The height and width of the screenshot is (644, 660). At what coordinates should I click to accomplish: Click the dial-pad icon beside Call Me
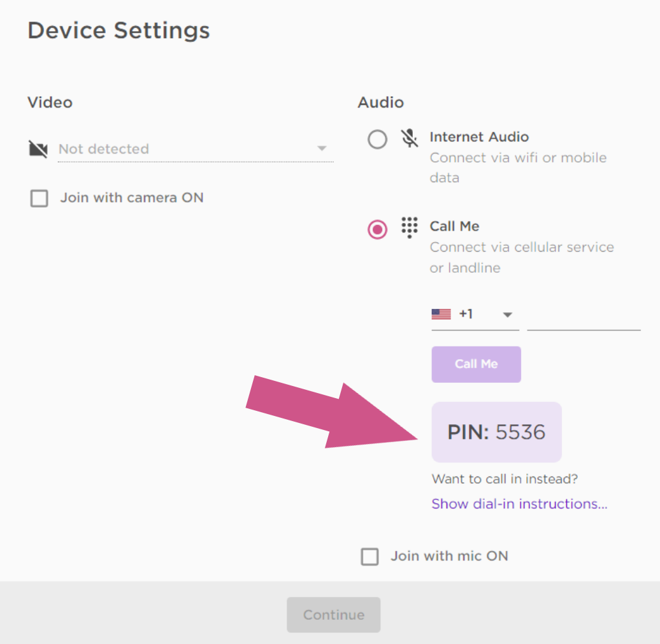coord(410,227)
